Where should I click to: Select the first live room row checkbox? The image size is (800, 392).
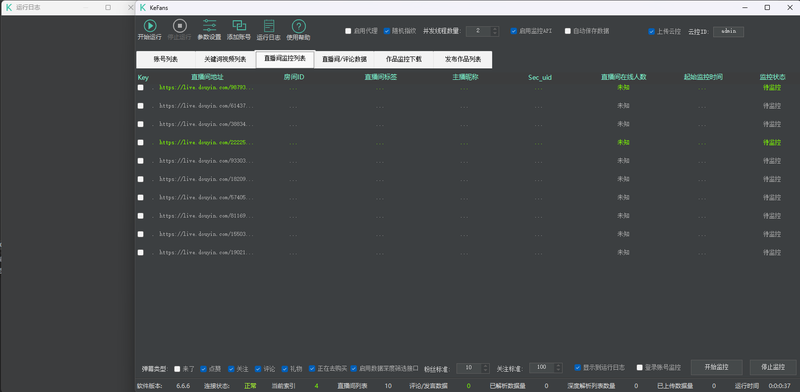141,87
